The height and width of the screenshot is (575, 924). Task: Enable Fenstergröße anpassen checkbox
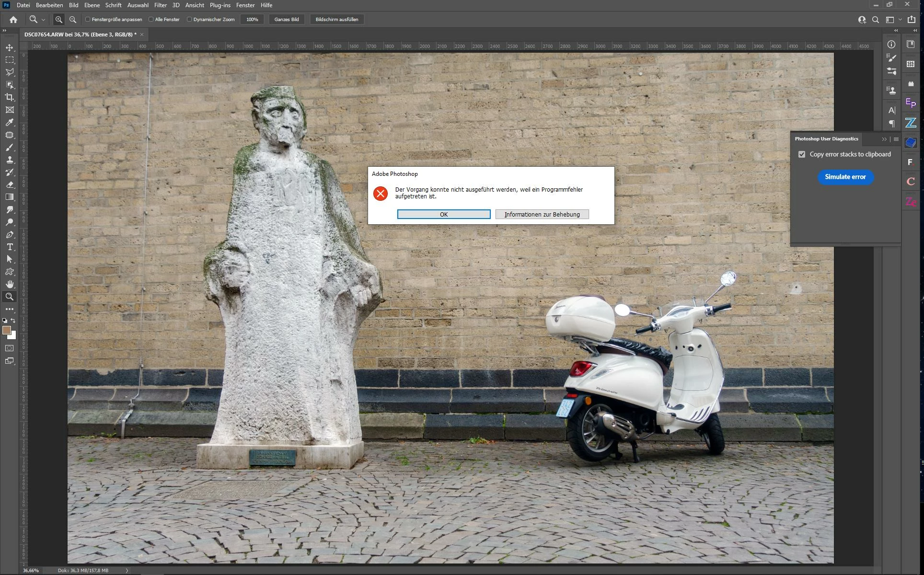pos(88,20)
